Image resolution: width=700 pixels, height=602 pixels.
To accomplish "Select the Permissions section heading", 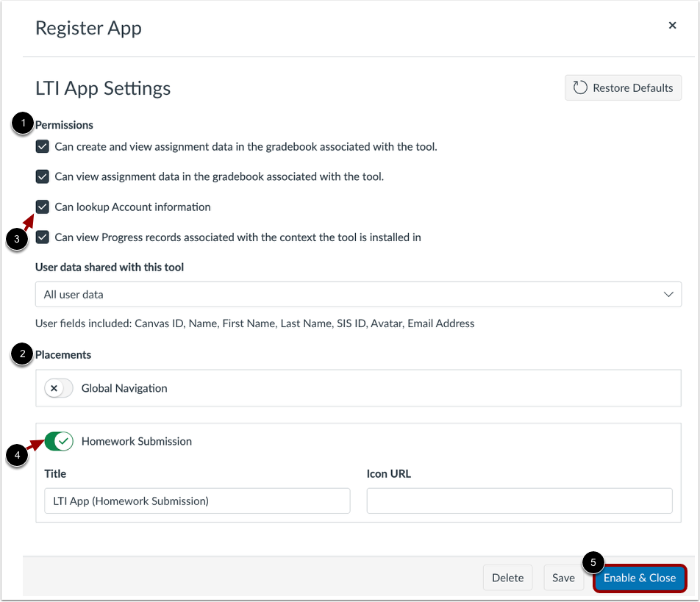I will [x=64, y=124].
